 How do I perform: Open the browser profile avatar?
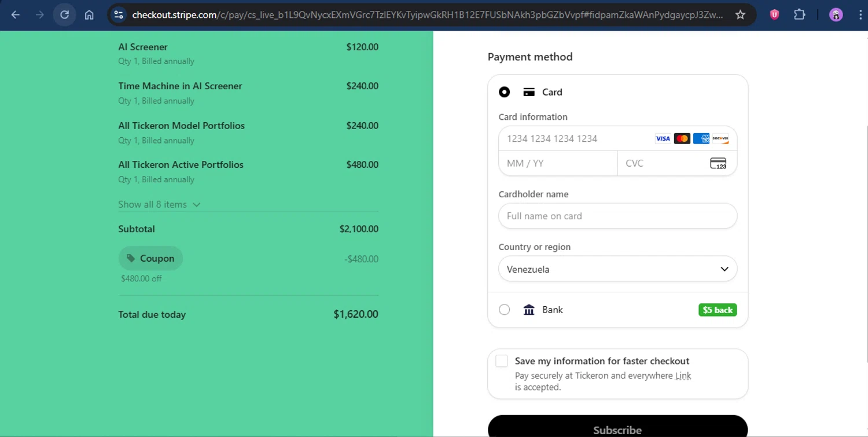[x=836, y=15]
